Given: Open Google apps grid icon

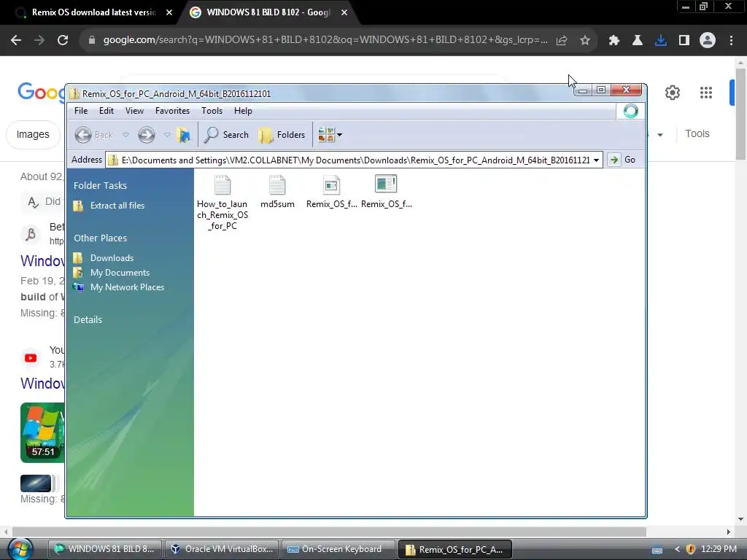Looking at the screenshot, I should tap(706, 93).
